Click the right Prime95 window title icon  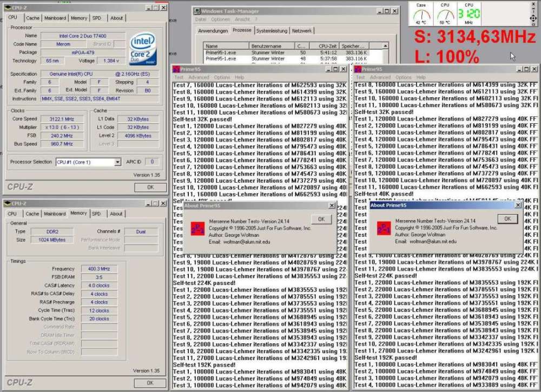coord(358,69)
